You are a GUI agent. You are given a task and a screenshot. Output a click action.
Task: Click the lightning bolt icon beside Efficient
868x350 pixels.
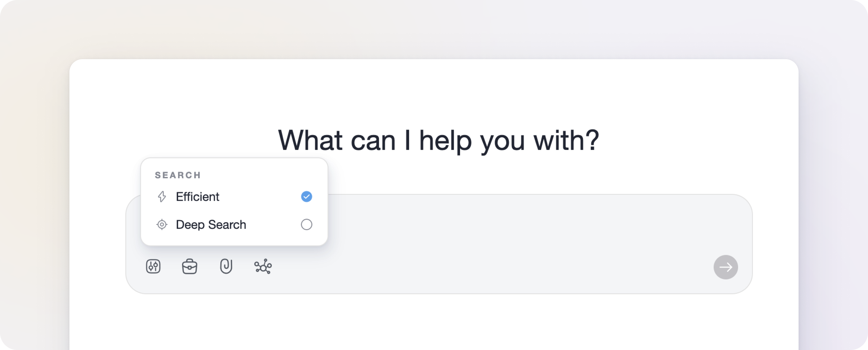click(x=162, y=197)
